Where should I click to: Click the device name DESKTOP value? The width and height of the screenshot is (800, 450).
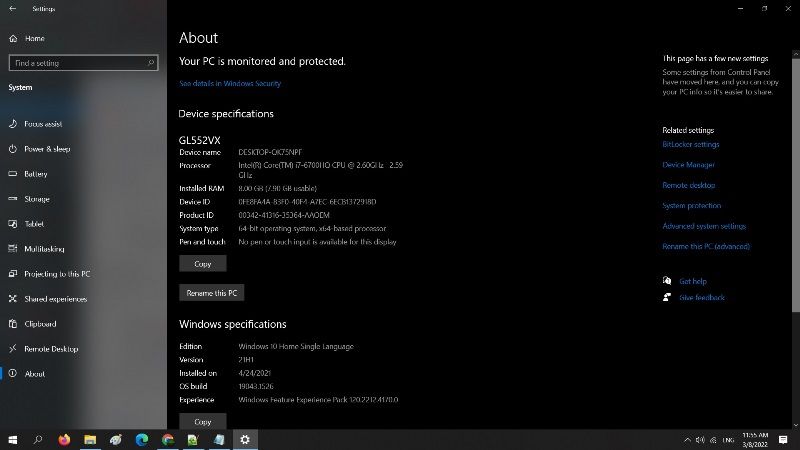pyautogui.click(x=270, y=152)
